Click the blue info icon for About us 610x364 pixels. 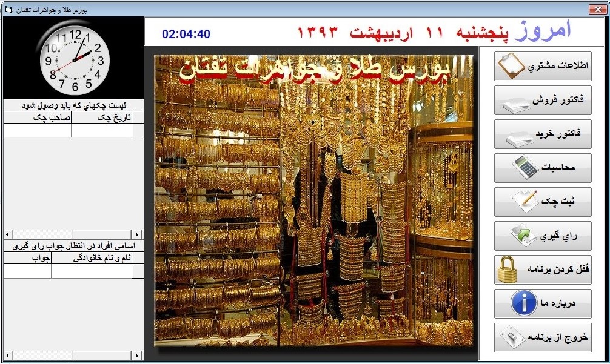coord(524,303)
